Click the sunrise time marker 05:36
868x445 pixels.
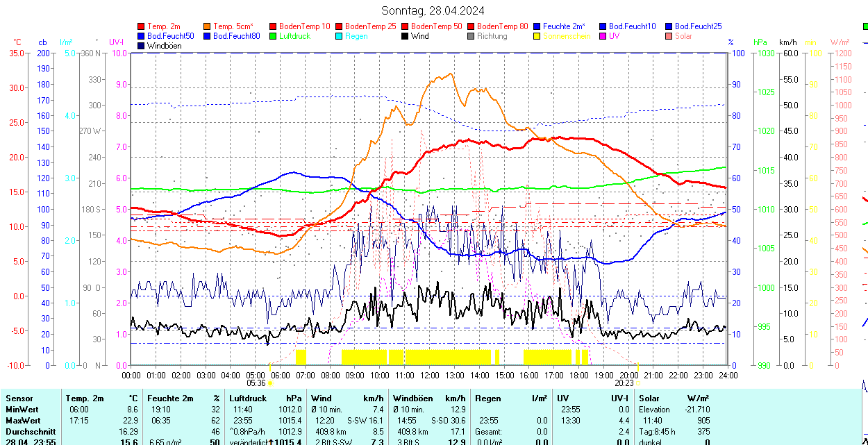click(x=256, y=383)
